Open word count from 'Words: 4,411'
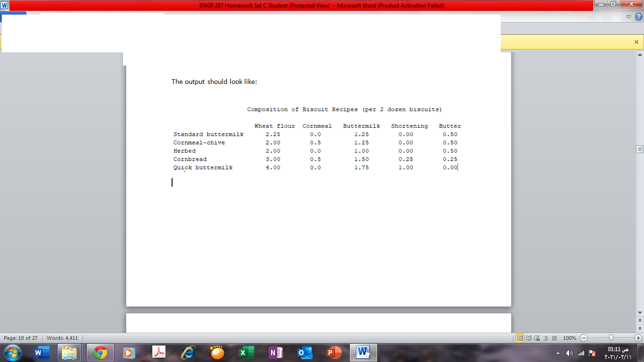This screenshot has width=644, height=362. [62, 338]
